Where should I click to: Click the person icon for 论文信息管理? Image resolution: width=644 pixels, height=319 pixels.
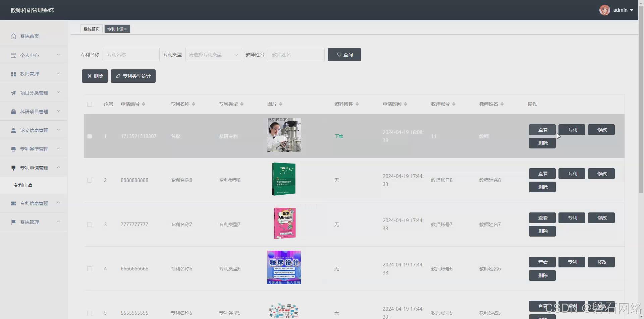click(x=13, y=130)
